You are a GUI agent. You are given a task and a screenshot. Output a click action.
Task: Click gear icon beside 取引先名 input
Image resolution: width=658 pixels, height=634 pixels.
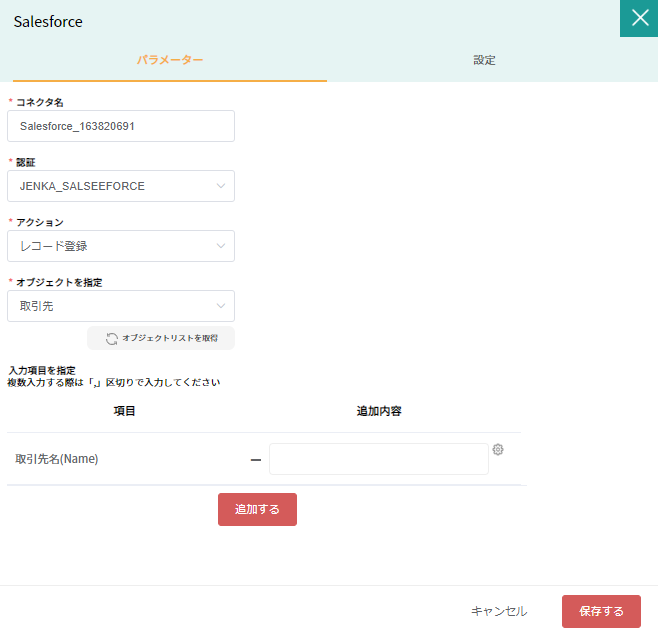(x=498, y=449)
